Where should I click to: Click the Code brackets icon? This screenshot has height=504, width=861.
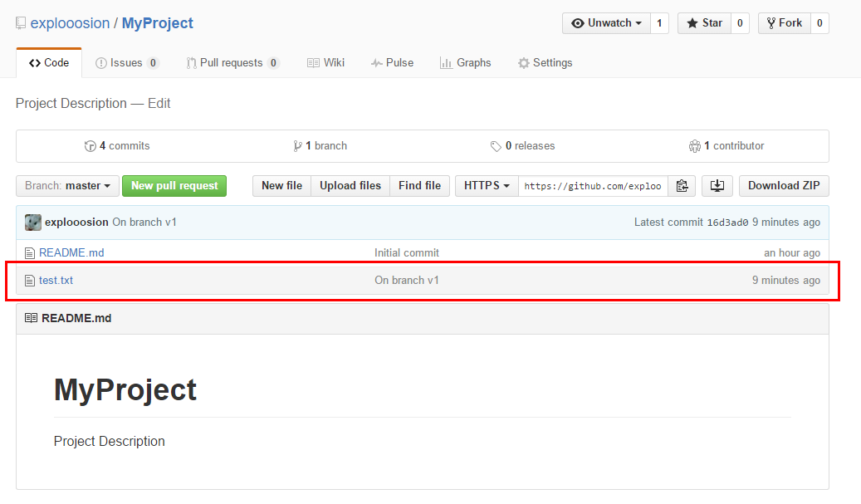35,63
